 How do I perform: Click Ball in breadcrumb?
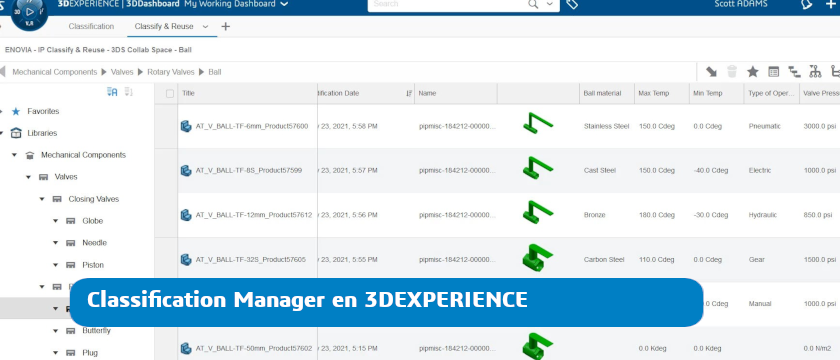click(x=215, y=72)
